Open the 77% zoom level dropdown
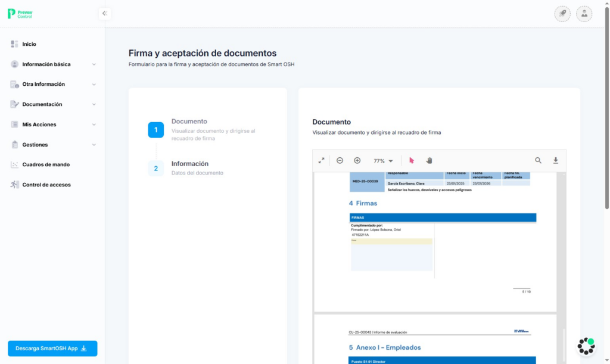 (x=383, y=161)
